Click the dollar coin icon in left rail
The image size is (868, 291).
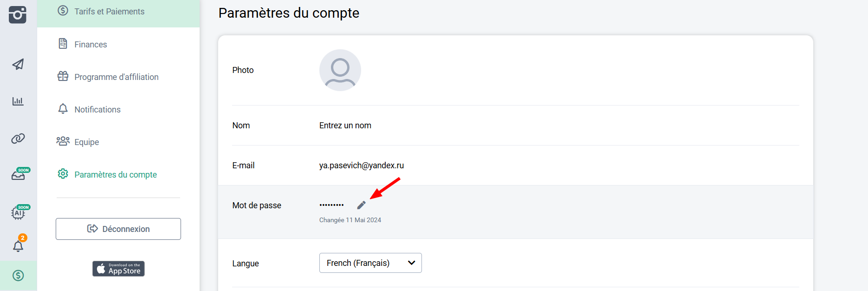(x=18, y=276)
